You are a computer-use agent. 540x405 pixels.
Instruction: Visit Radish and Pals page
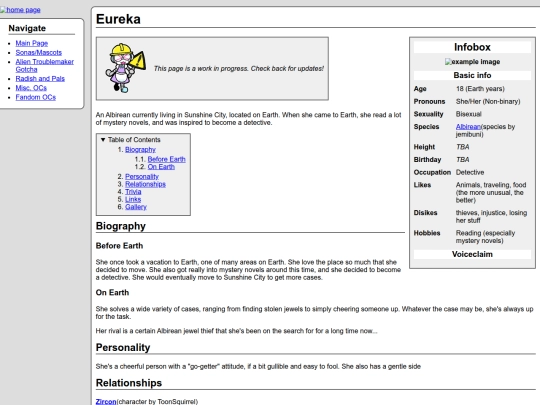(40, 79)
